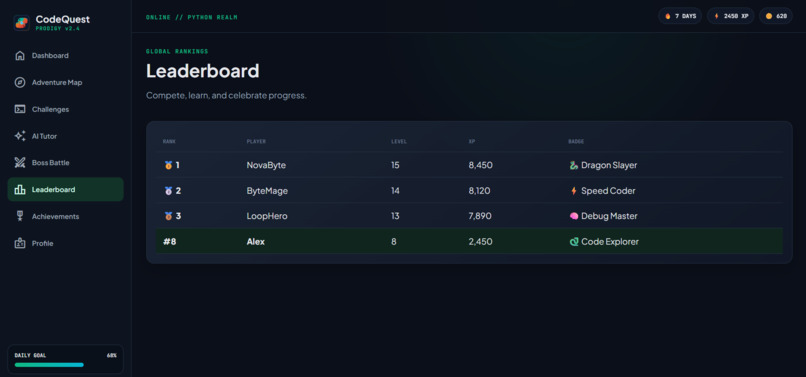Click the Boss Battle swords icon
This screenshot has height=377, width=806.
click(20, 163)
